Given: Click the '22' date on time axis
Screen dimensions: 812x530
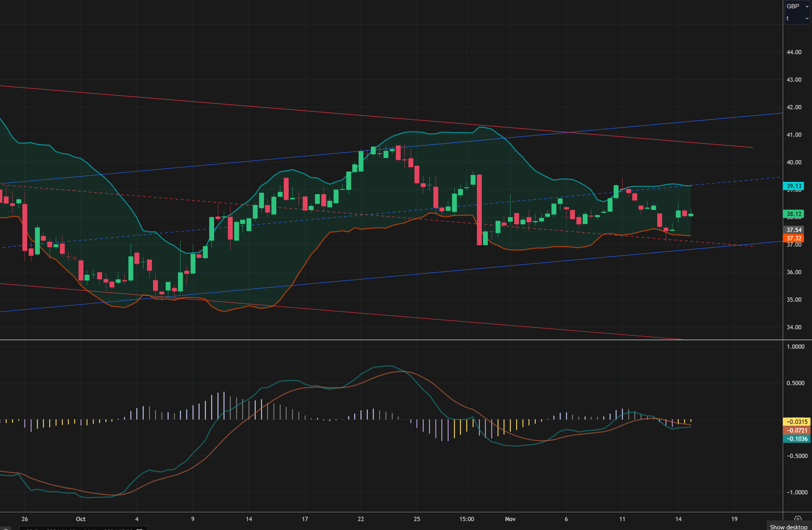Looking at the screenshot, I should click(x=361, y=519).
